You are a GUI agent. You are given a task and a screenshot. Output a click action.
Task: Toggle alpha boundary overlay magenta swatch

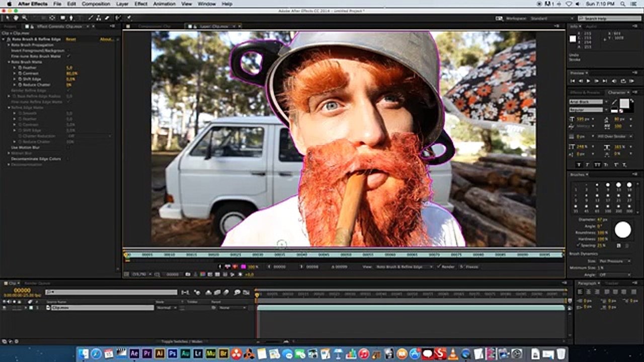[x=243, y=266]
